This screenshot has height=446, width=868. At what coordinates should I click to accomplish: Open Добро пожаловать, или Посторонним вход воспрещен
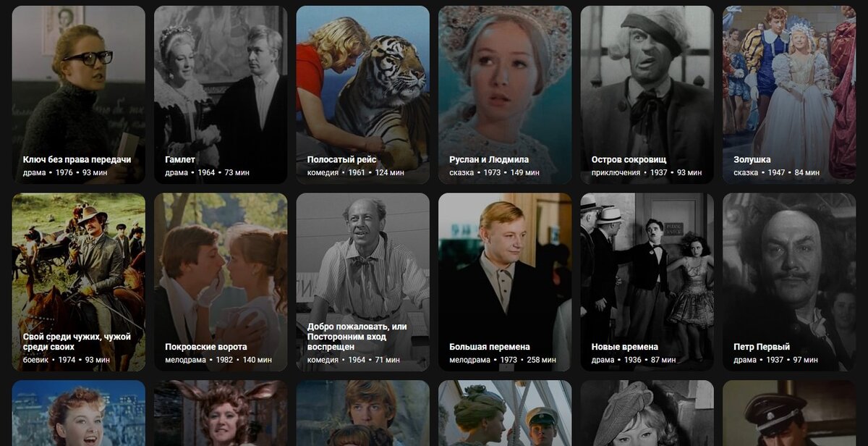[362, 282]
